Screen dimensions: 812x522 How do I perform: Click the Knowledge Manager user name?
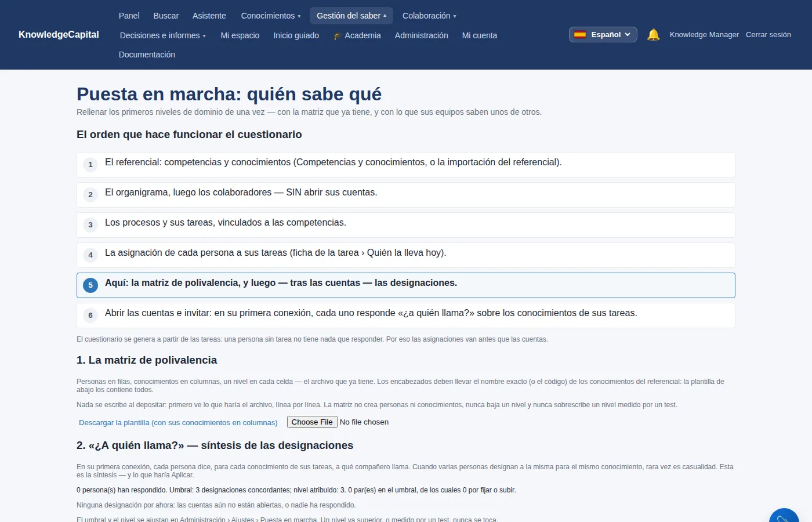[x=704, y=35]
